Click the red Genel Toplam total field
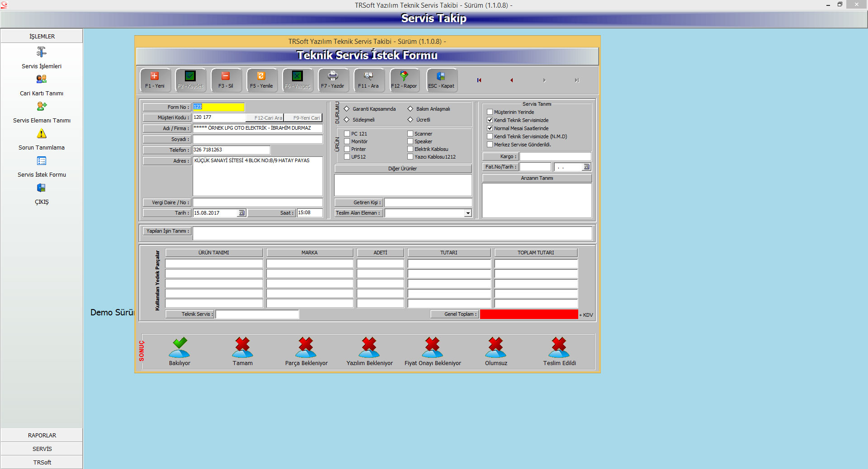This screenshot has width=868, height=469. (x=529, y=314)
